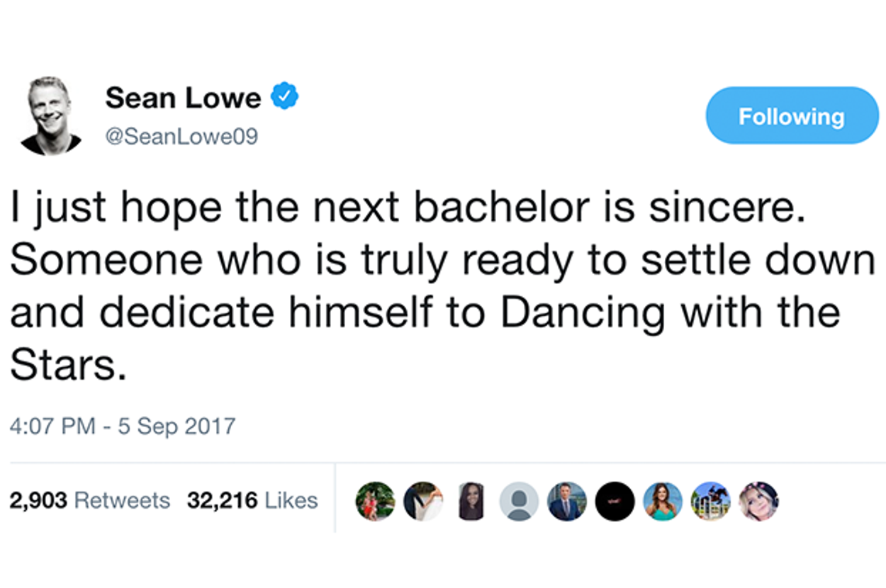The width and height of the screenshot is (886, 588).
Task: Select the dark-haired woman liker avatar
Action: tap(471, 502)
